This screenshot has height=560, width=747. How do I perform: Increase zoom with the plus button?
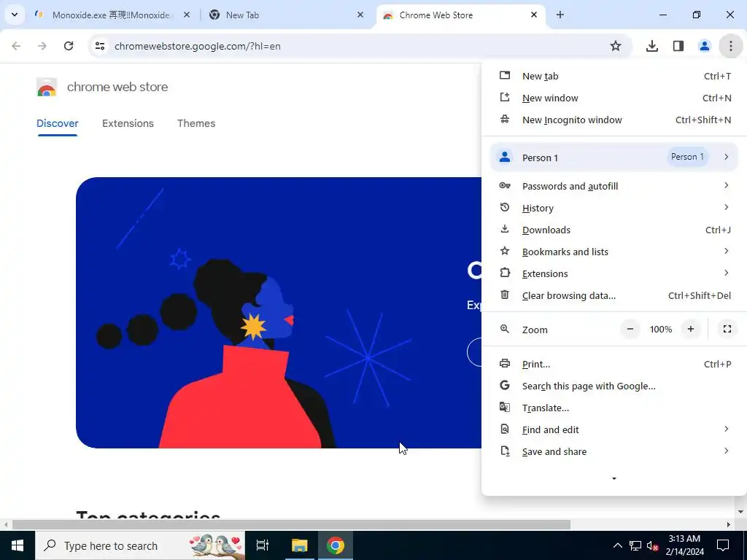point(691,329)
